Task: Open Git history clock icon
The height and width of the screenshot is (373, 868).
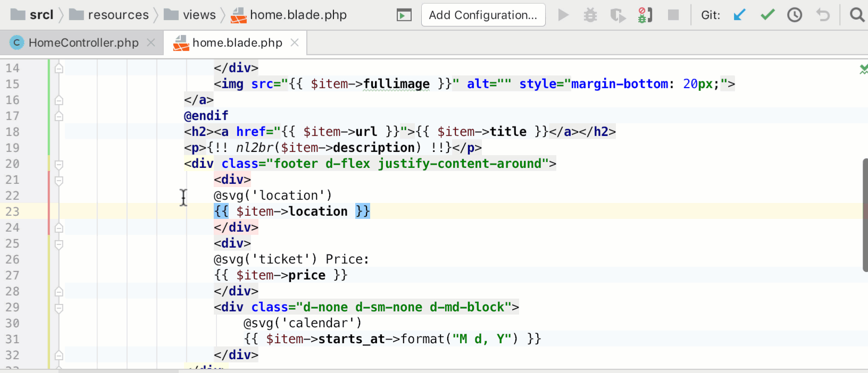Action: 795,15
